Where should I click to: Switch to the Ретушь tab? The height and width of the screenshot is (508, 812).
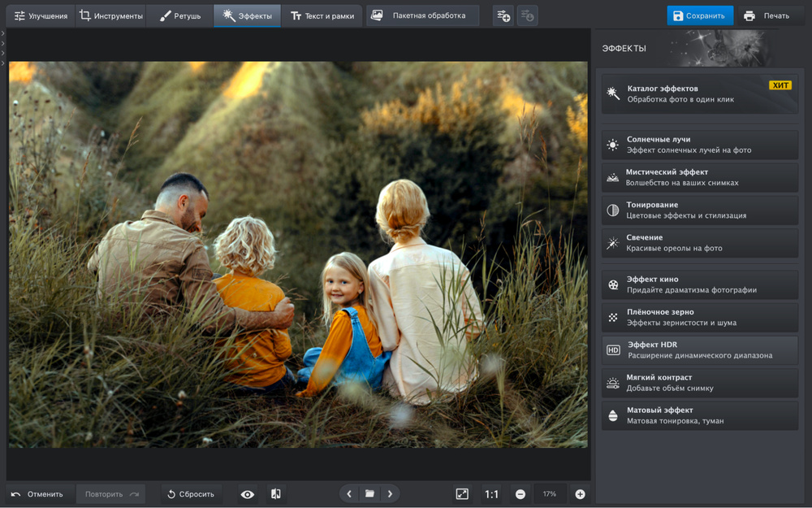point(179,15)
